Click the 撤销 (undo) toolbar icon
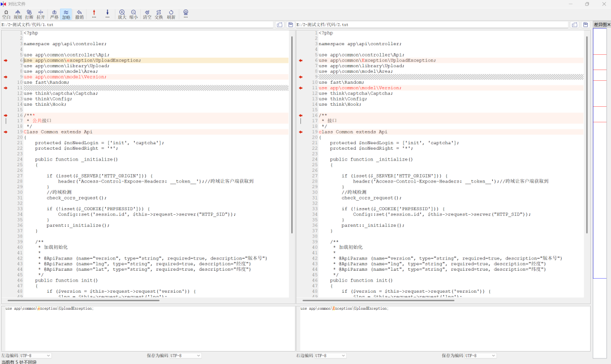The image size is (611, 364). [x=80, y=14]
